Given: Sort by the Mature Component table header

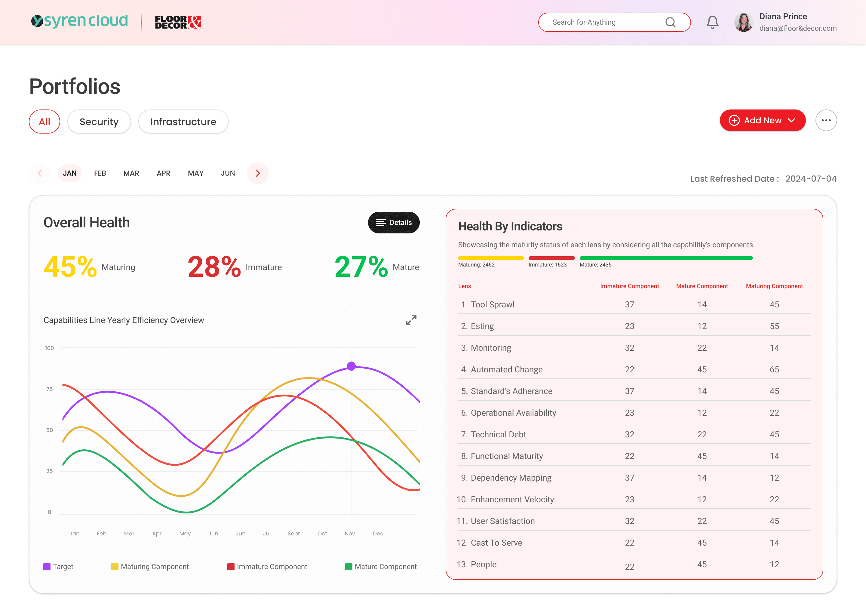Looking at the screenshot, I should coord(702,286).
